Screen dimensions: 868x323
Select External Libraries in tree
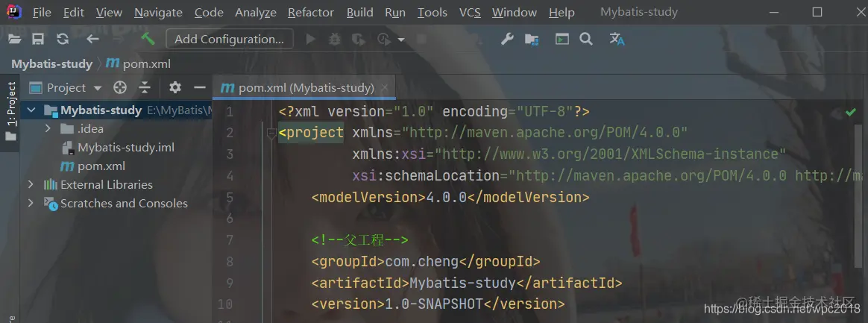point(98,184)
